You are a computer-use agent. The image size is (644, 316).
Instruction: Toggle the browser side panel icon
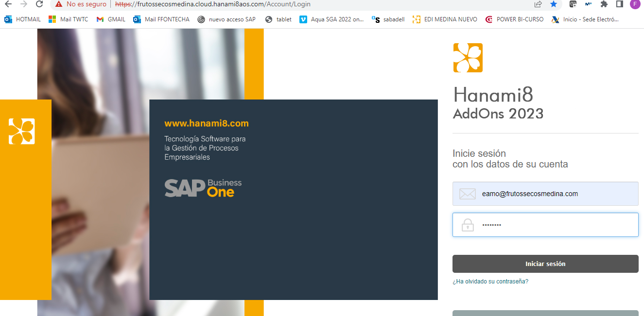[x=620, y=4]
